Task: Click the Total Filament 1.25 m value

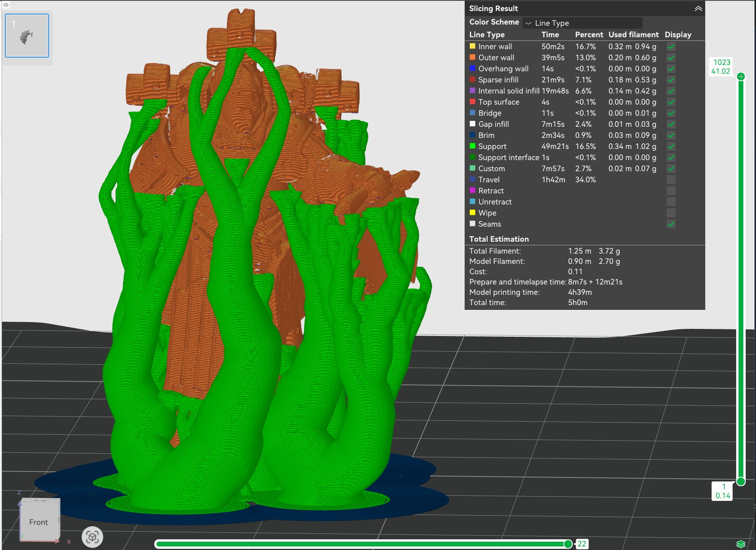Action: pos(580,251)
